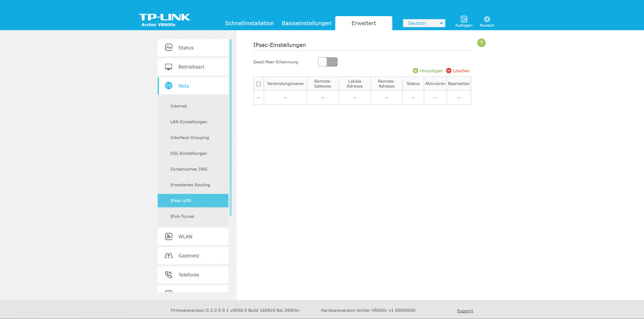The width and height of the screenshot is (644, 319).
Task: Switch to the Basiseinstellungen tab
Action: point(307,23)
